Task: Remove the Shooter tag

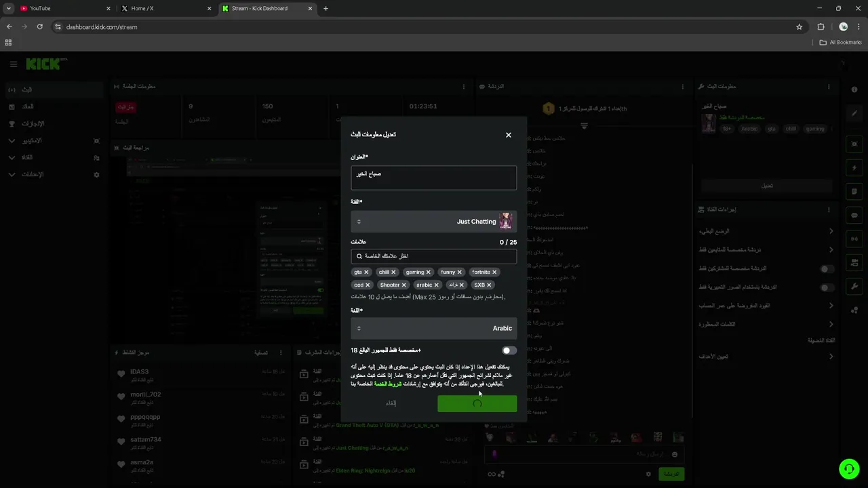Action: pyautogui.click(x=403, y=285)
